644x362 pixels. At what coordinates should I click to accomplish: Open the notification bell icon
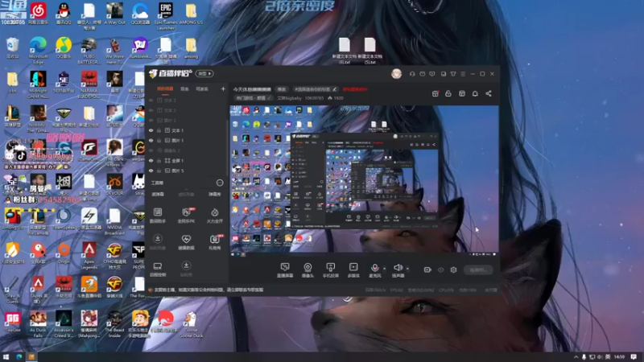tap(475, 93)
